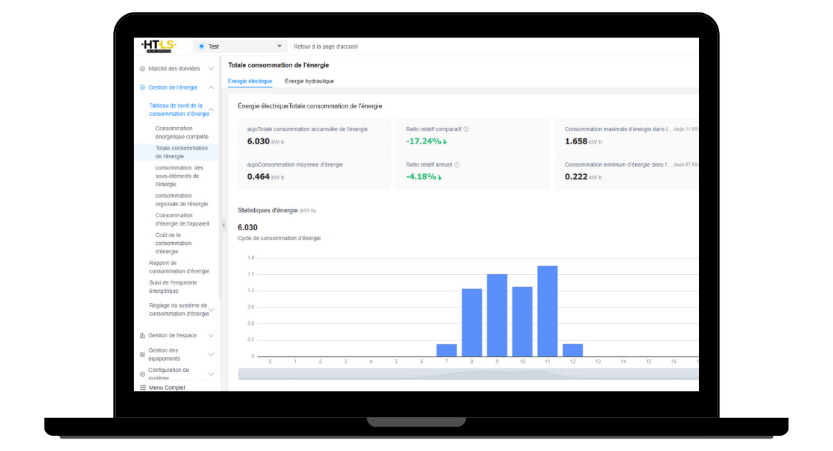Viewport: 833px width, 451px height.
Task: Collapse the sidebar using the panel handle
Action: [x=223, y=225]
